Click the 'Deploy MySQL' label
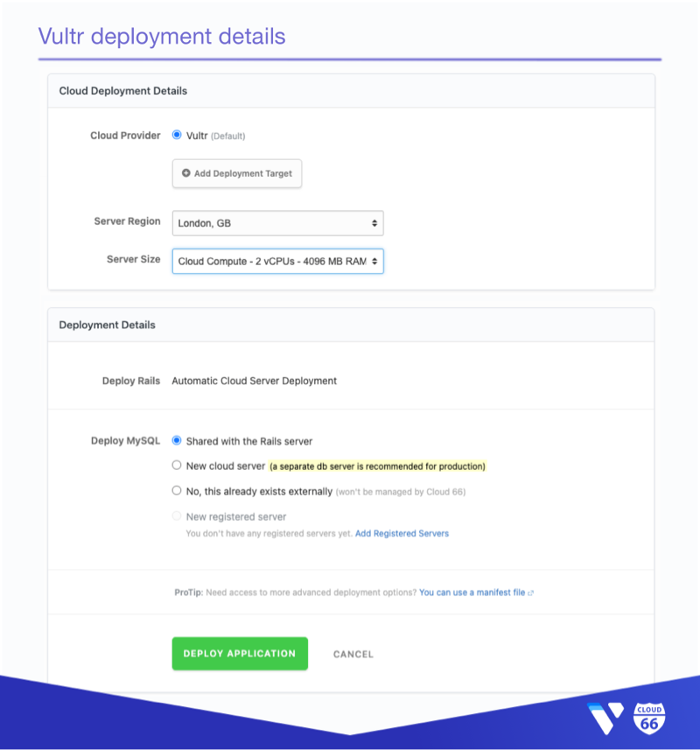The image size is (700, 750). 125,440
